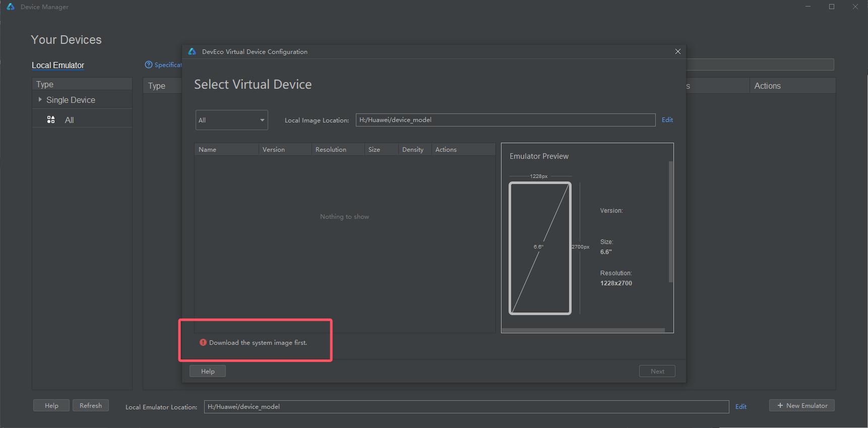This screenshot has height=428, width=868.
Task: Click the Density column header
Action: (415, 149)
